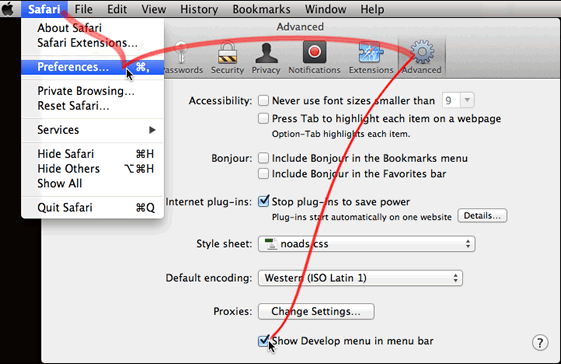Open the Window menu
This screenshot has width=561, height=364.
[326, 9]
